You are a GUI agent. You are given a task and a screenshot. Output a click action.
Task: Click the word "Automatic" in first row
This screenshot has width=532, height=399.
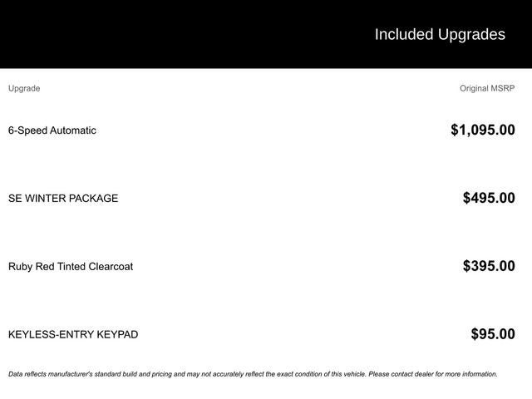[73, 131]
